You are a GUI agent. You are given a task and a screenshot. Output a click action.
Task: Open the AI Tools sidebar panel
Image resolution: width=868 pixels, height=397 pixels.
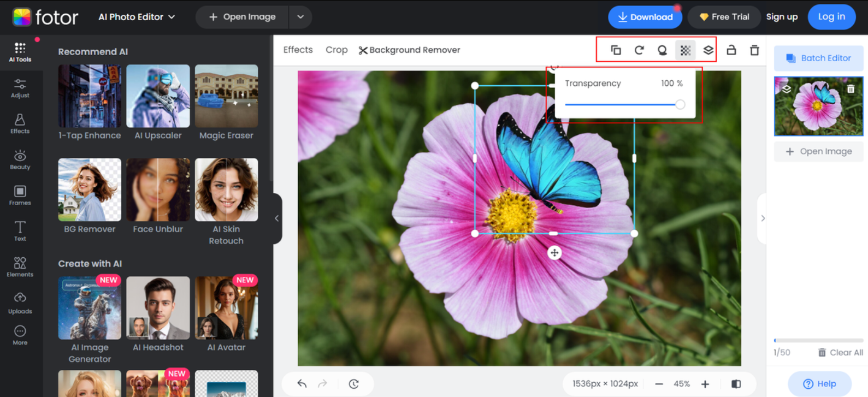[x=20, y=52]
